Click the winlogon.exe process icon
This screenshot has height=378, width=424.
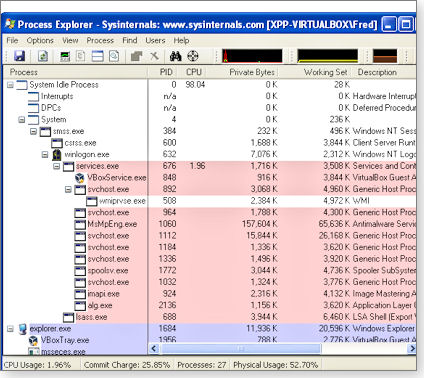tap(57, 155)
